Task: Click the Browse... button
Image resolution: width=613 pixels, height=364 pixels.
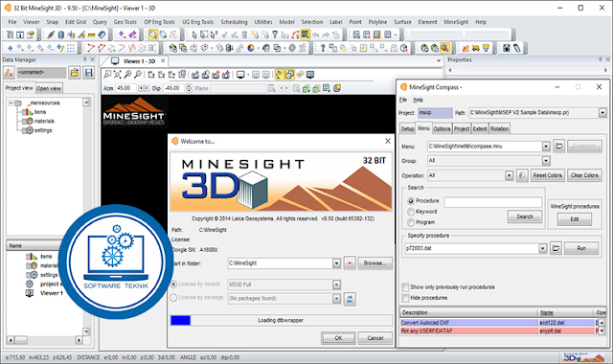Action: [375, 263]
